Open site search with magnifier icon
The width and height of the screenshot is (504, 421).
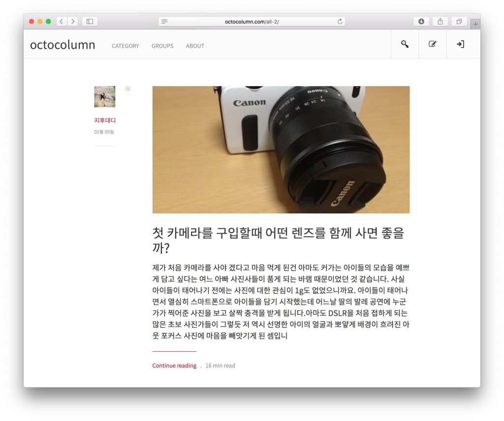(405, 44)
